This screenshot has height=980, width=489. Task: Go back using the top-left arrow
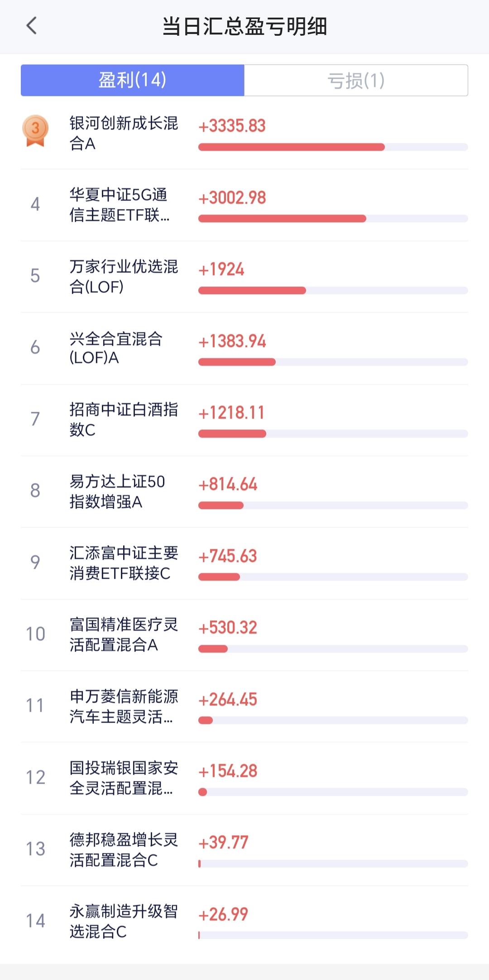[x=31, y=26]
